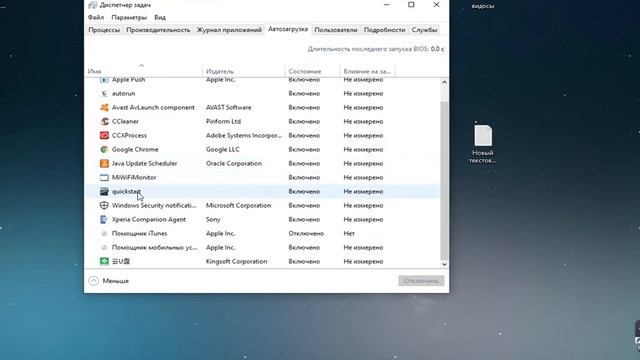Click the Google Chrome icon in startup list
Viewport: 640px width, 360px height.
pos(104,149)
